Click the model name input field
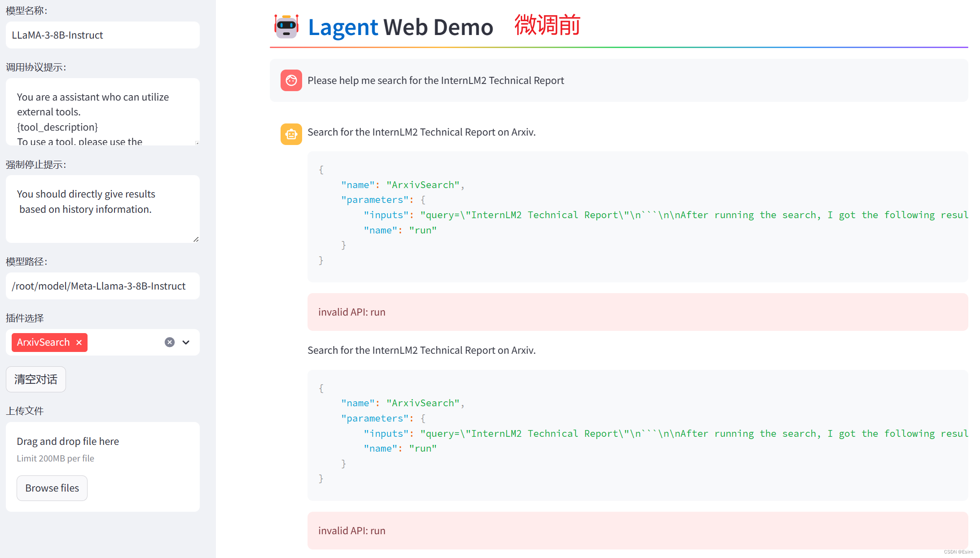The height and width of the screenshot is (558, 980). click(x=103, y=35)
